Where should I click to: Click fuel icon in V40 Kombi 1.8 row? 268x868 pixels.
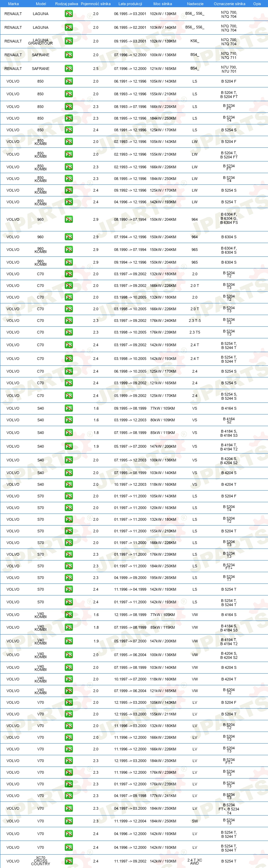point(69,627)
